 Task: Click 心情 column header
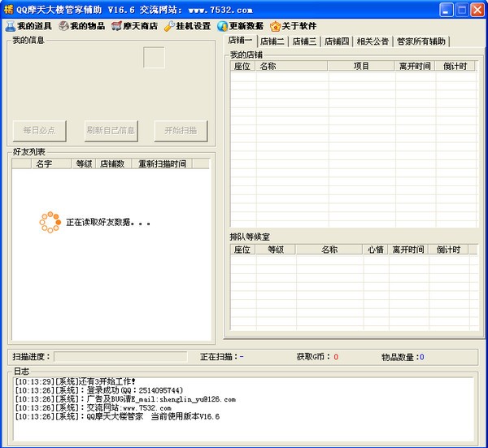click(x=375, y=250)
